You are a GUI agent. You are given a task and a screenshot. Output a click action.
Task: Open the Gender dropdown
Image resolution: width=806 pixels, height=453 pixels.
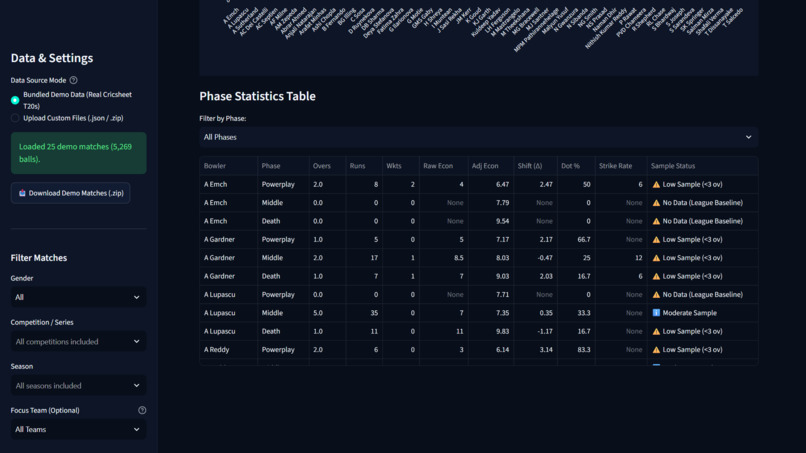(x=78, y=297)
